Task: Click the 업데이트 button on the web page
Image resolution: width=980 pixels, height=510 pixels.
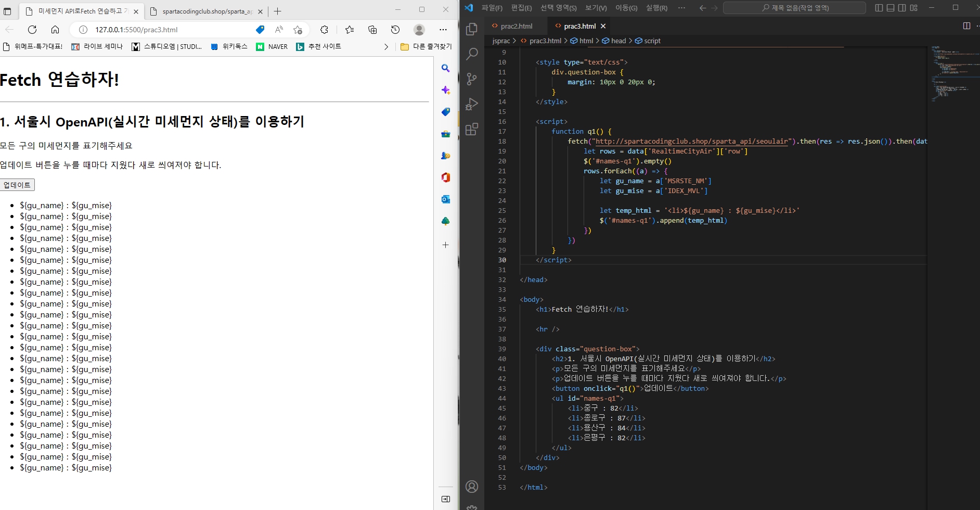Action: 18,185
